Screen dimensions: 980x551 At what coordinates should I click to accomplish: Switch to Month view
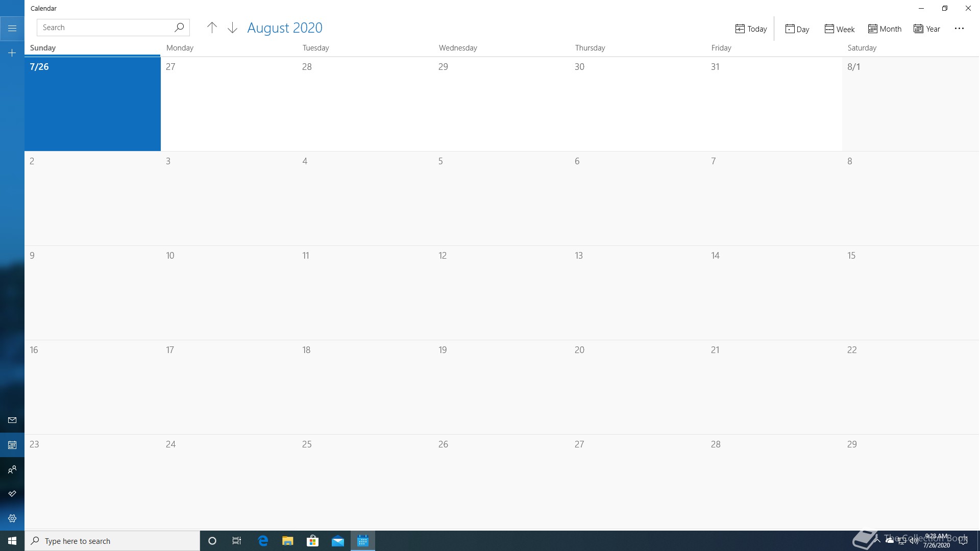click(885, 29)
